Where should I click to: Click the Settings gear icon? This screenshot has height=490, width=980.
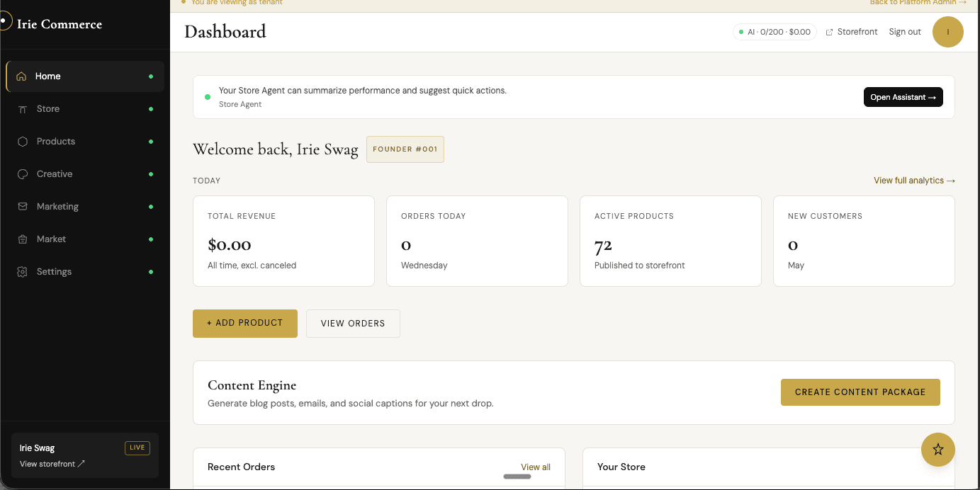(23, 272)
